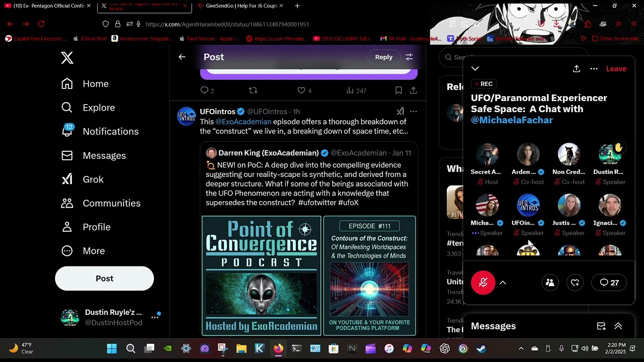Switch to GiveSendGo browser tab

pyautogui.click(x=240, y=6)
